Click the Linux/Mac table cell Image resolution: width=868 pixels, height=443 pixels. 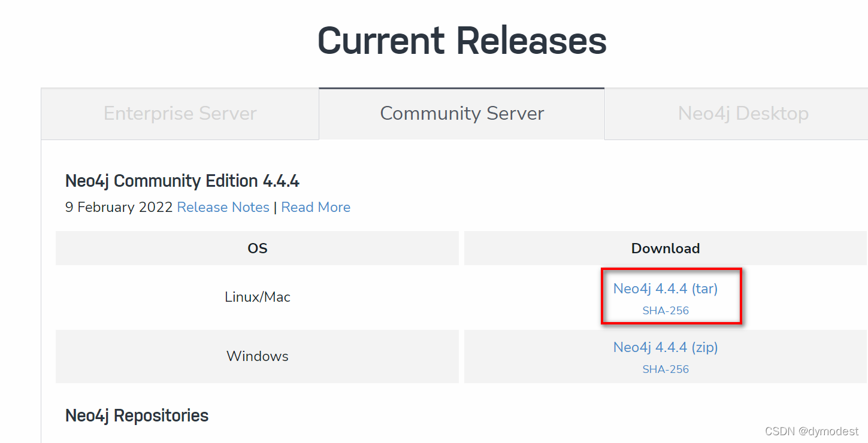click(258, 297)
